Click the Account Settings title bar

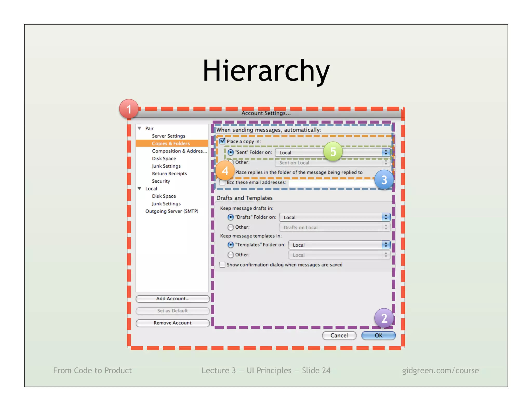(266, 113)
